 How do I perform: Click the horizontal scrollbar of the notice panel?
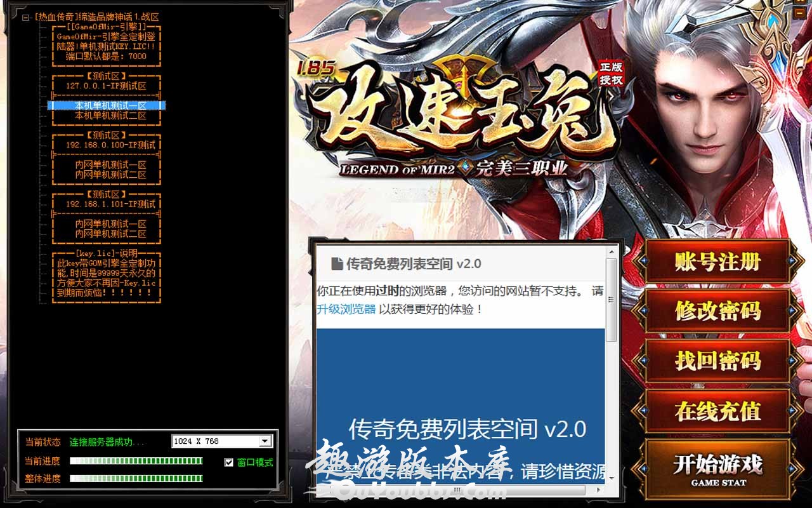[x=461, y=490]
